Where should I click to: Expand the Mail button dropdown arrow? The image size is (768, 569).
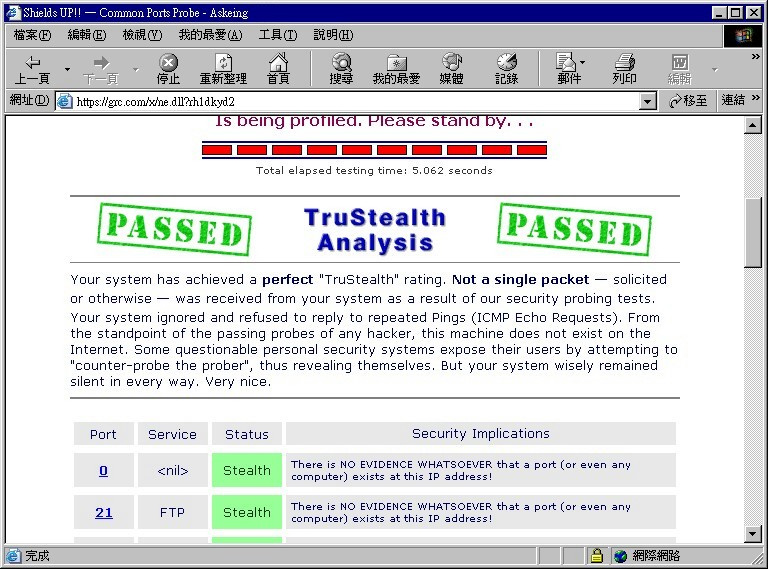582,63
